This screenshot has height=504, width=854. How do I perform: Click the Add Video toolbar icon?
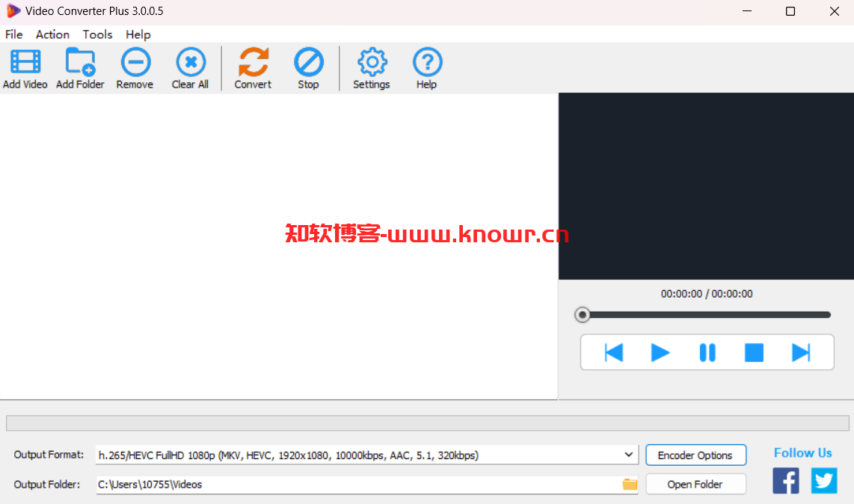25,62
